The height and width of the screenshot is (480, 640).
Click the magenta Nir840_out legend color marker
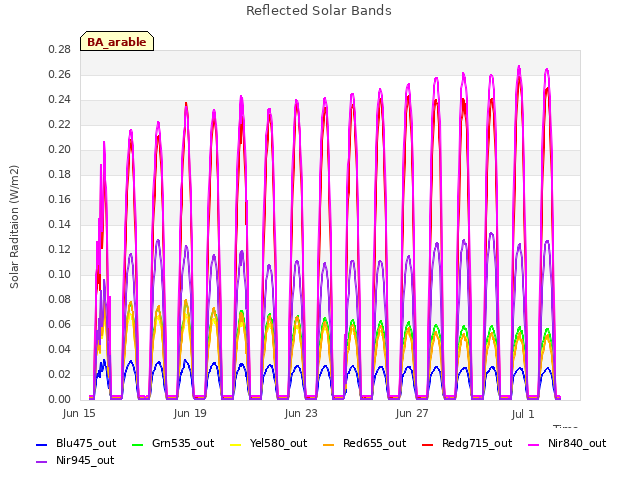pyautogui.click(x=534, y=444)
